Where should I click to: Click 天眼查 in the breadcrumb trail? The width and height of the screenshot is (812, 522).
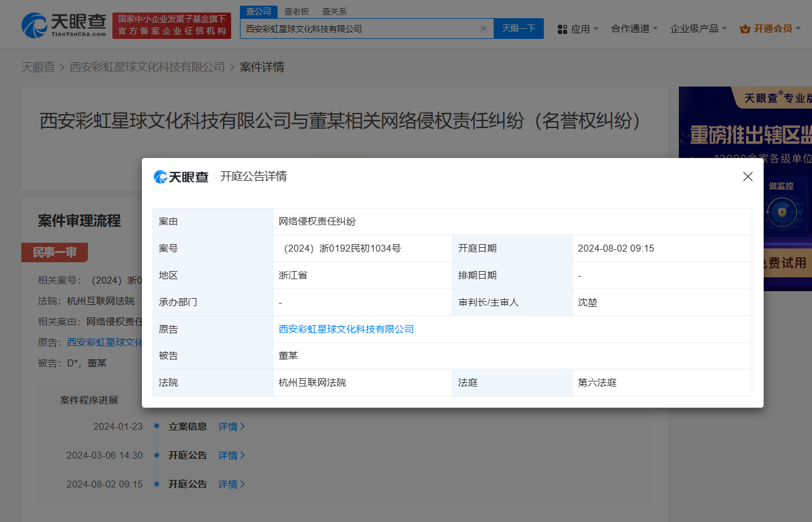coord(38,67)
